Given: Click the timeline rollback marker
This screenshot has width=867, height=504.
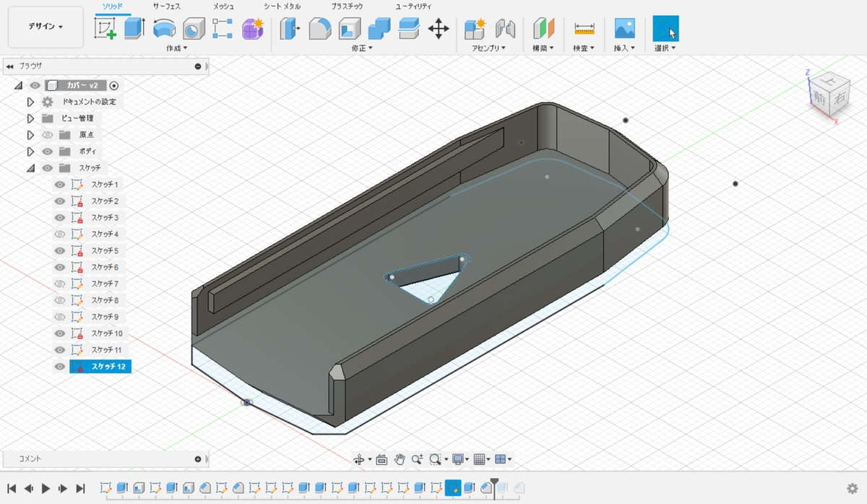Looking at the screenshot, I should [x=494, y=484].
